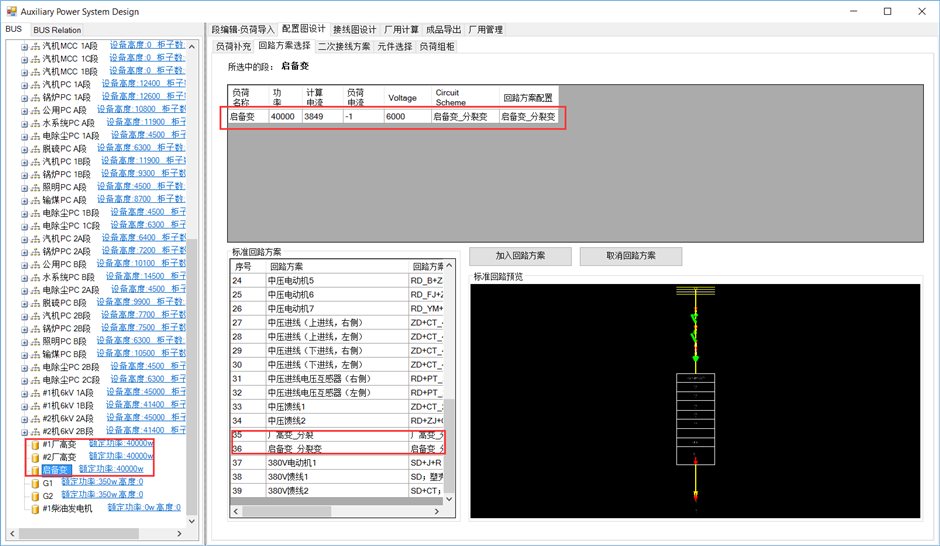Click the tree panel right scroll arrow

coord(179,533)
